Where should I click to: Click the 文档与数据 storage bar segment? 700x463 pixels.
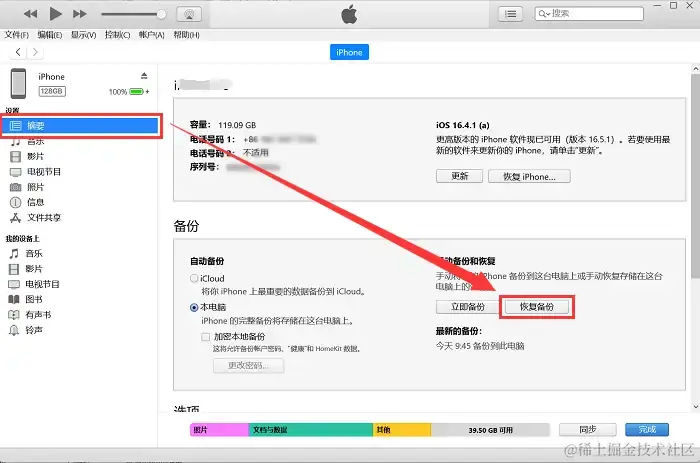[x=311, y=430]
